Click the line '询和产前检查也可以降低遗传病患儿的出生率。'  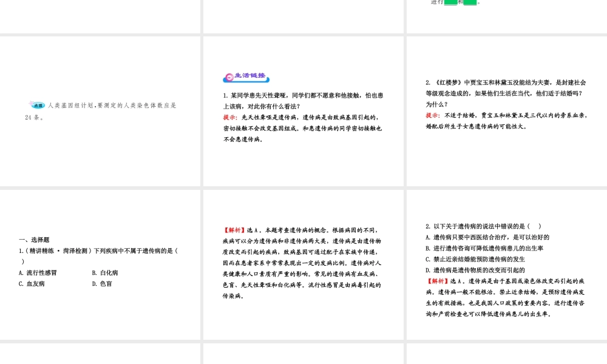tap(489, 314)
